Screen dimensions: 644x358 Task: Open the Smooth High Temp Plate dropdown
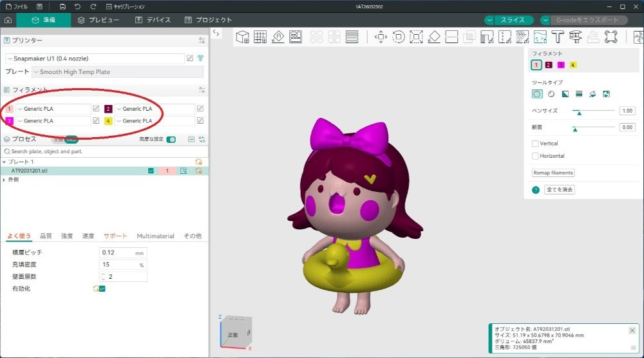click(x=118, y=72)
